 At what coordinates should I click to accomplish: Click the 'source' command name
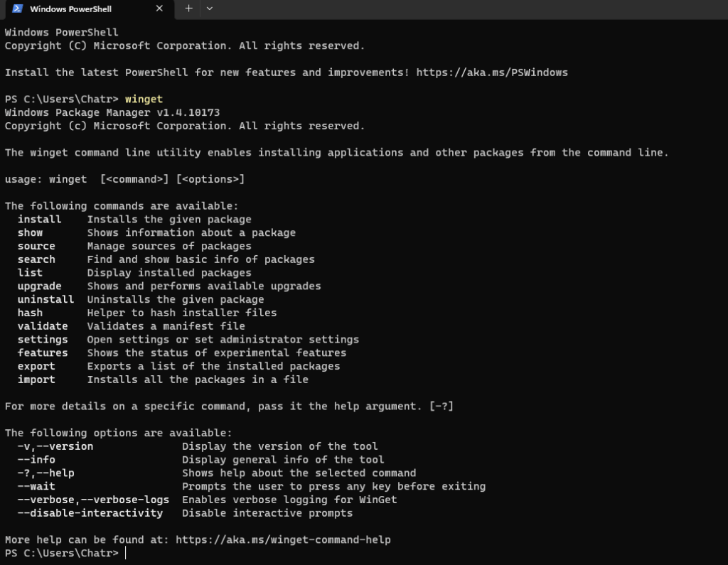[36, 246]
